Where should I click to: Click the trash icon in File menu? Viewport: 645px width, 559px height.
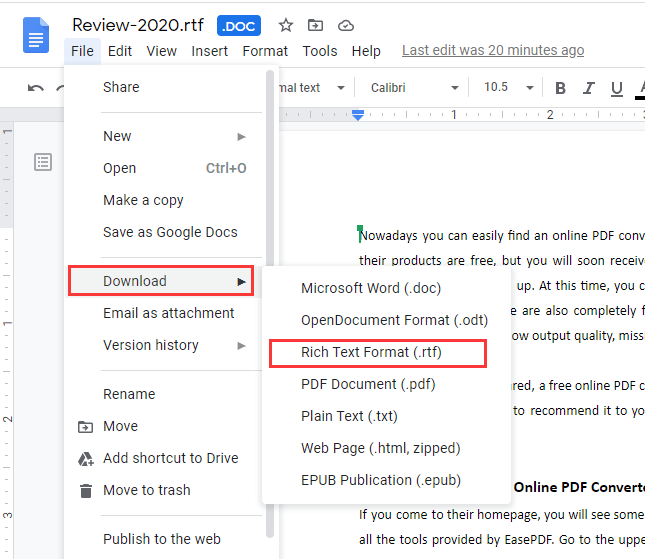point(85,490)
